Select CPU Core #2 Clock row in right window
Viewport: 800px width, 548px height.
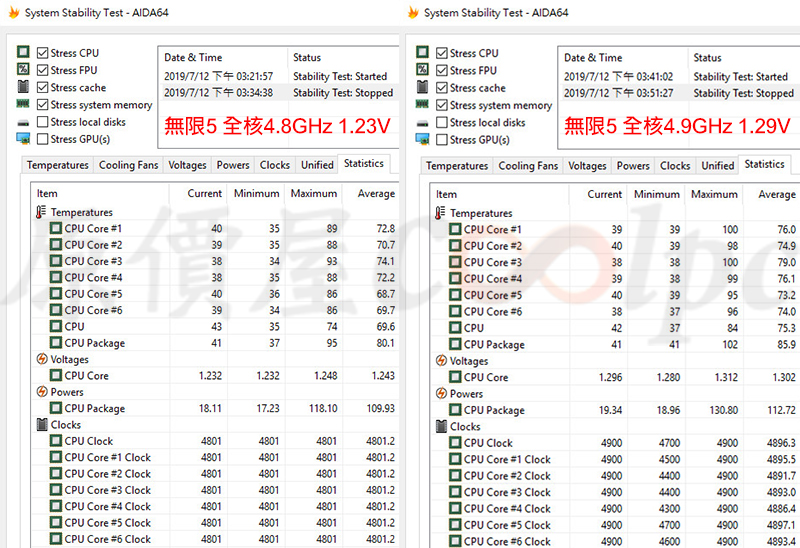click(x=615, y=476)
